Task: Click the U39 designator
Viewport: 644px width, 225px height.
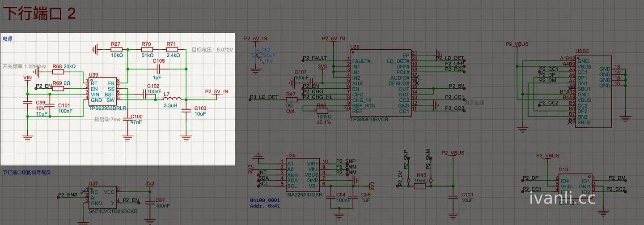Action: [93, 74]
